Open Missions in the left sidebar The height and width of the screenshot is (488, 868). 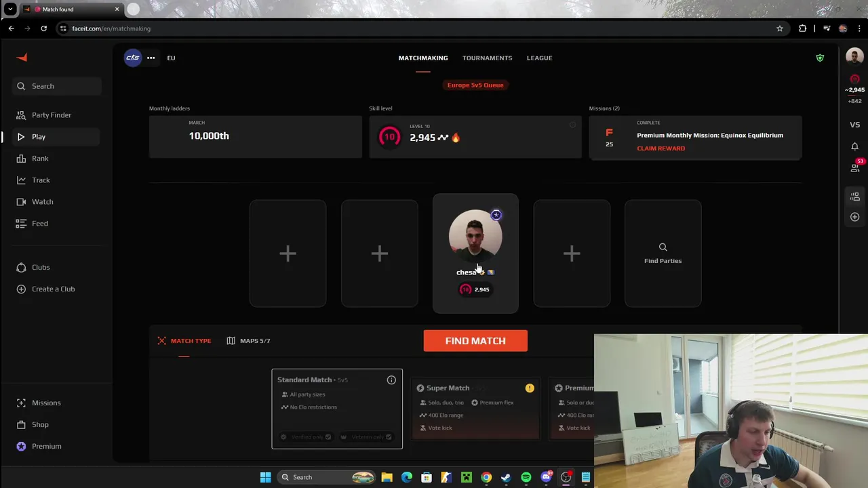pyautogui.click(x=56, y=403)
